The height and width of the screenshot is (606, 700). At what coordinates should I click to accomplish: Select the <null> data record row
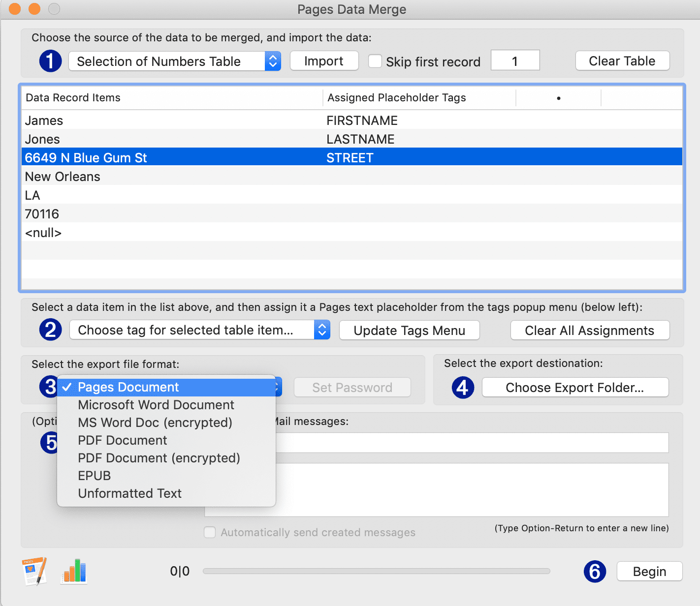[x=352, y=233]
